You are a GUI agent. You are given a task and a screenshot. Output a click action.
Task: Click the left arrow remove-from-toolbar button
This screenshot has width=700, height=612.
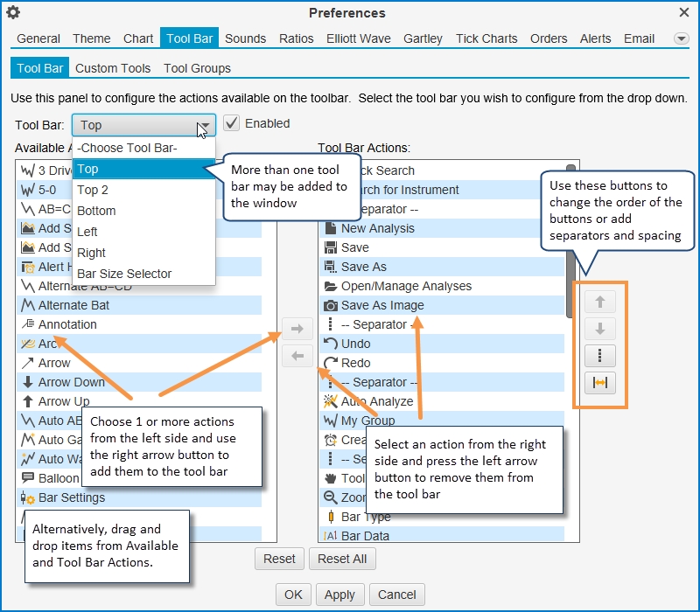tap(297, 356)
